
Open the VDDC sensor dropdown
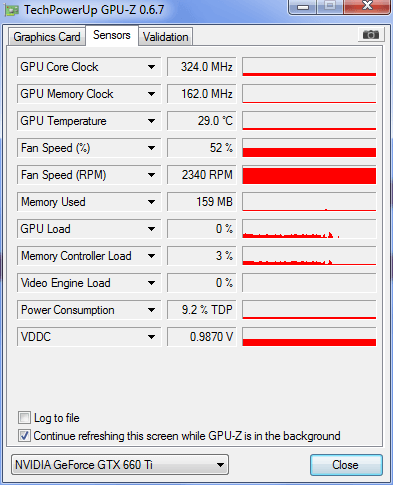click(151, 337)
